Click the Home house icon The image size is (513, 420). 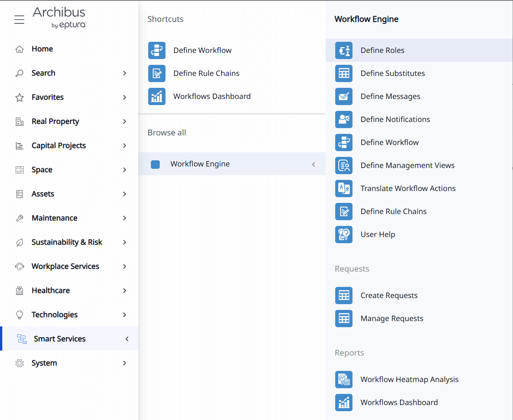click(20, 49)
